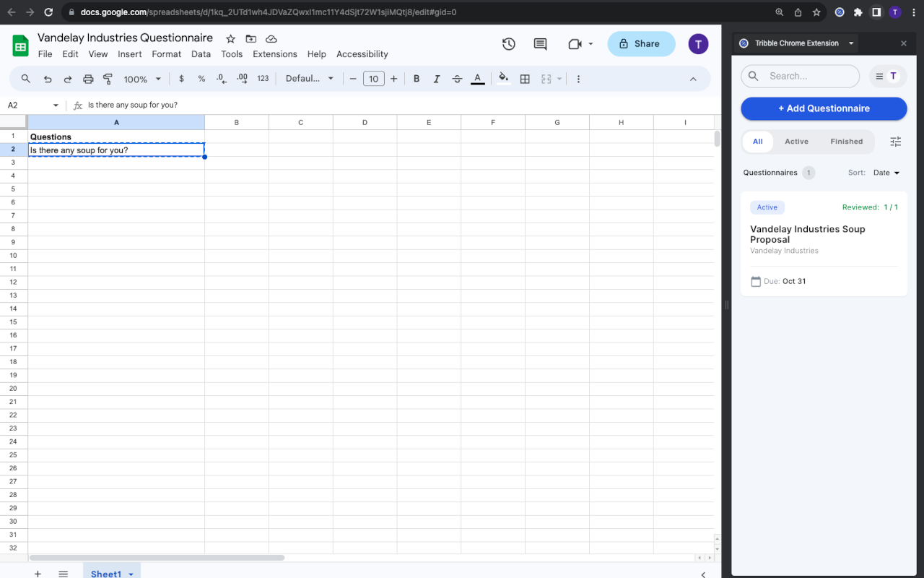Format as currency dollar icon
This screenshot has width=924, height=578.
[181, 79]
